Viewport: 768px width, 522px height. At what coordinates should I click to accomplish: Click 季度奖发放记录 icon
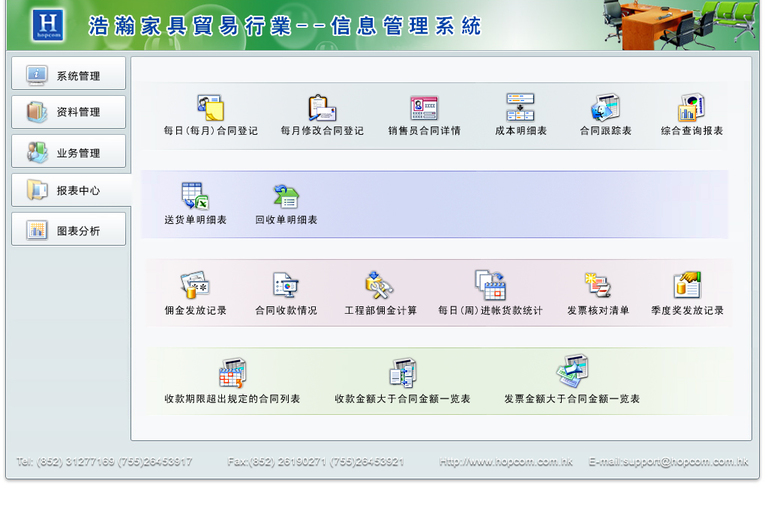tap(687, 286)
